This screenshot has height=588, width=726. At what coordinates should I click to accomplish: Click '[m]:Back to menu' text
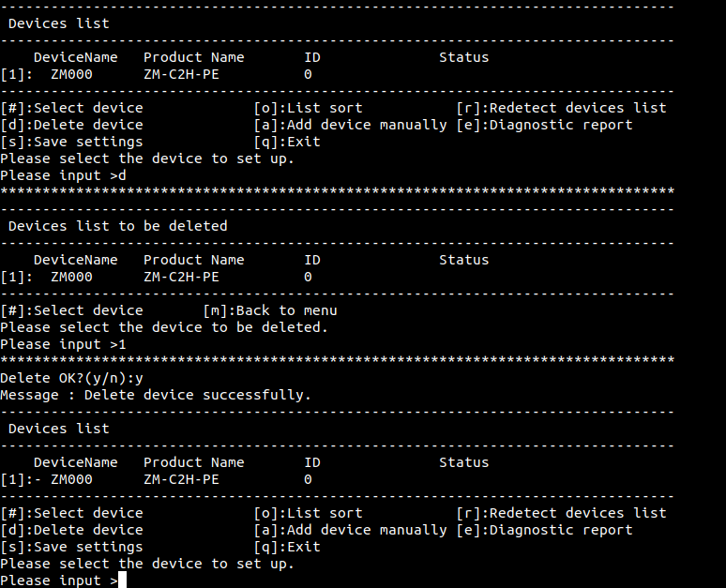coord(270,310)
